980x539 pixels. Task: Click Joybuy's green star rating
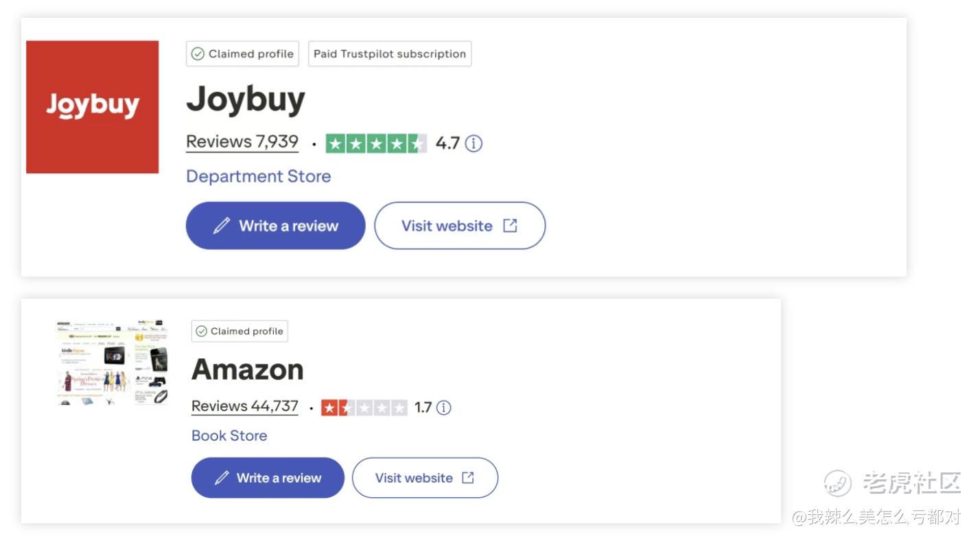point(375,144)
